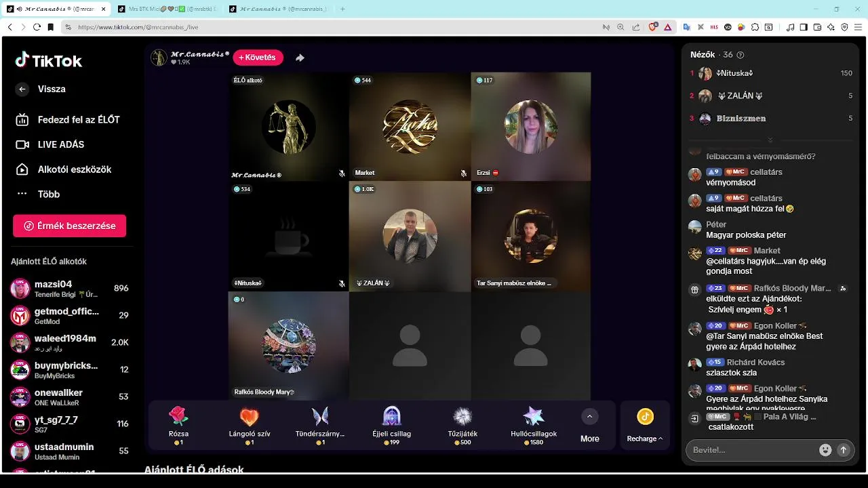Select the Erzsi guest video tile
868x488 pixels.
point(531,127)
